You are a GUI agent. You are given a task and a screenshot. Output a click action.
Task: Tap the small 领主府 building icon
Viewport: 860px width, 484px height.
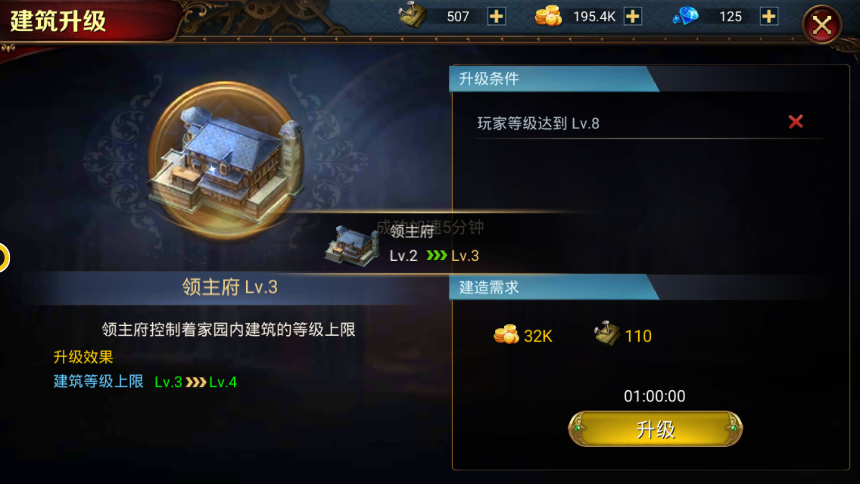click(x=352, y=245)
